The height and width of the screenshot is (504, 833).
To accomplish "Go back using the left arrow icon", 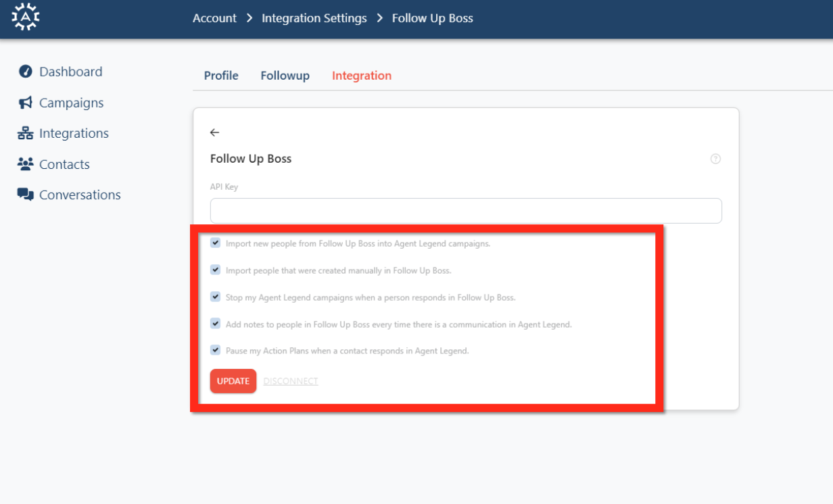I will click(x=215, y=132).
